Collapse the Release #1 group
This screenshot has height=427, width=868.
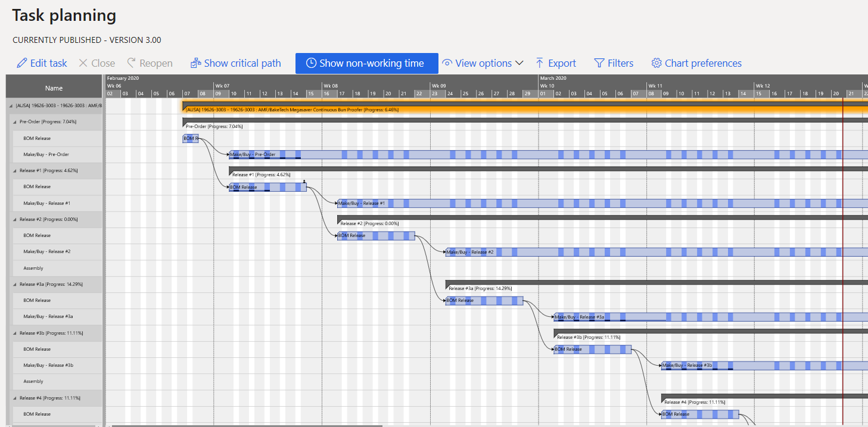15,171
